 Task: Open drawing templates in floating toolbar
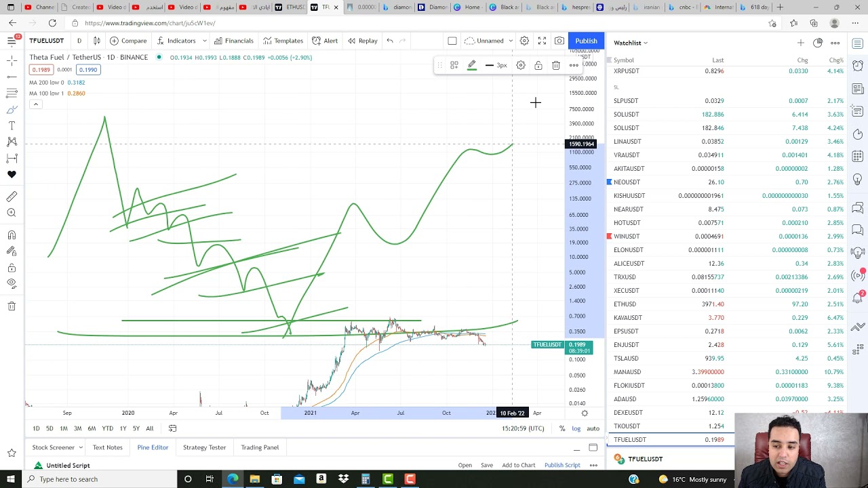pos(454,65)
